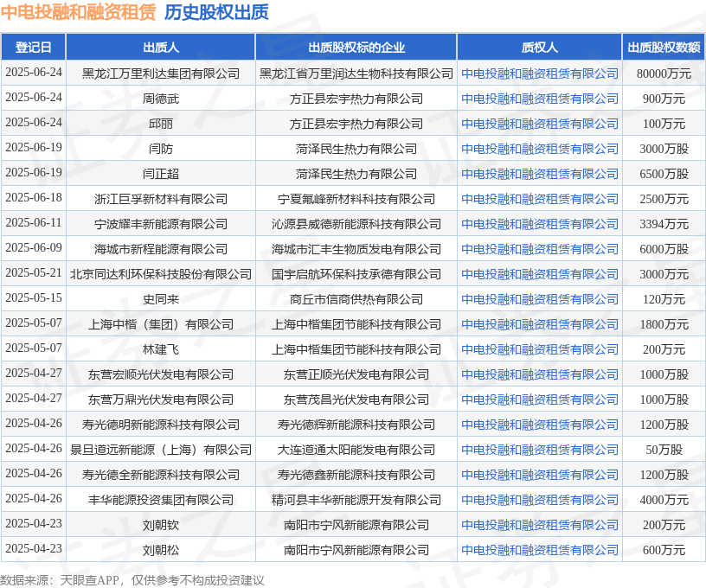Click the cell 上海中楷（集团）有限公司
This screenshot has height=588, width=706.
(x=161, y=324)
